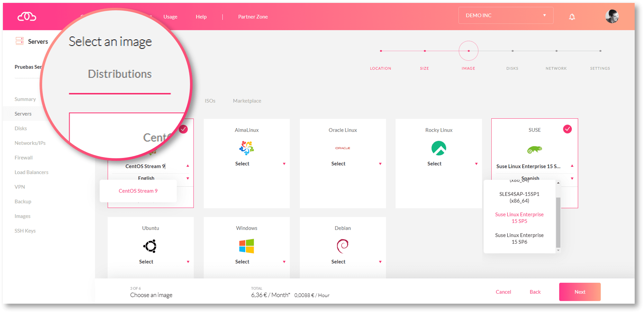The image size is (644, 313).
Task: Expand AlmaLinux version Select dropdown
Action: (x=247, y=164)
